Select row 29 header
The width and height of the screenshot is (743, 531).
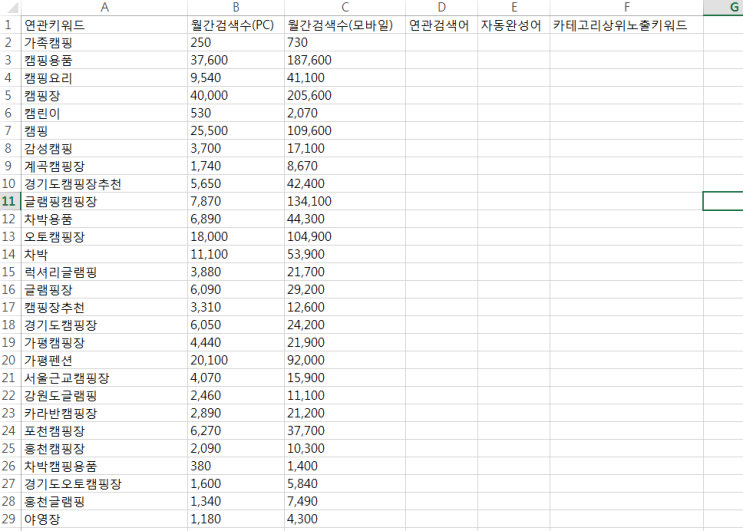click(x=10, y=519)
